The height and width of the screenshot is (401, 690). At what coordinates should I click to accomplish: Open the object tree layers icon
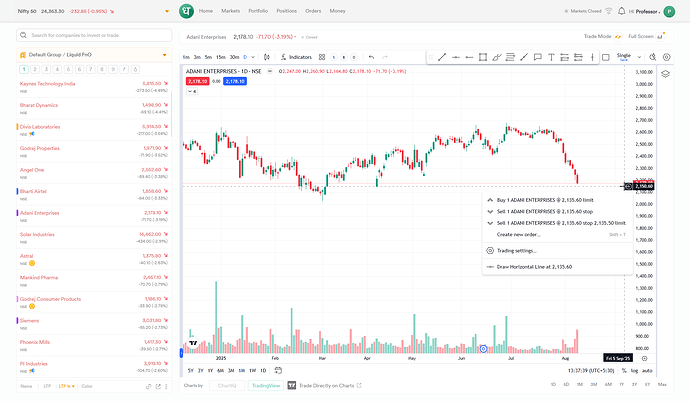point(665,74)
